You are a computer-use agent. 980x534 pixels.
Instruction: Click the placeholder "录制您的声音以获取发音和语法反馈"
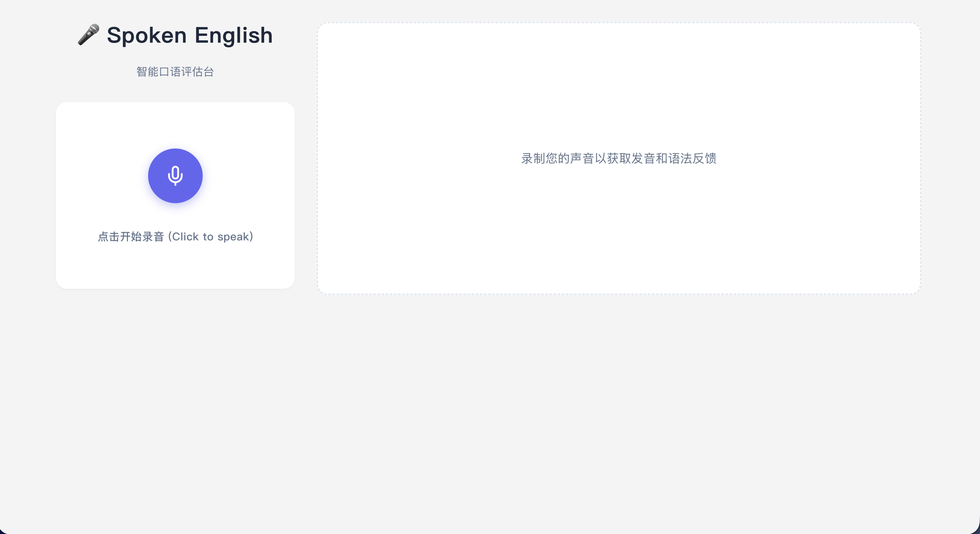click(619, 158)
